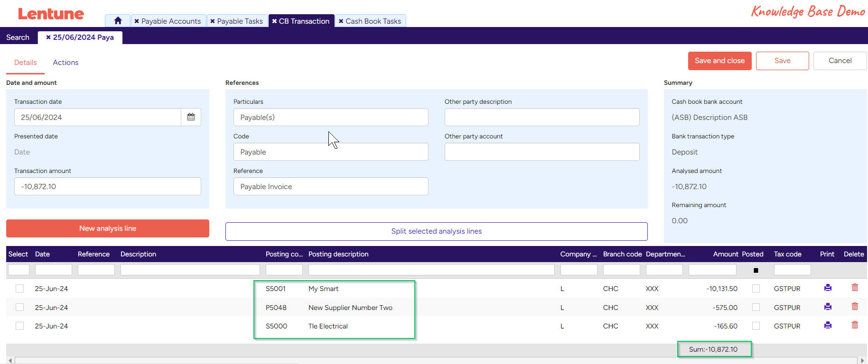868x364 pixels.
Task: Click amount -10,131.50
Action: [722, 289]
